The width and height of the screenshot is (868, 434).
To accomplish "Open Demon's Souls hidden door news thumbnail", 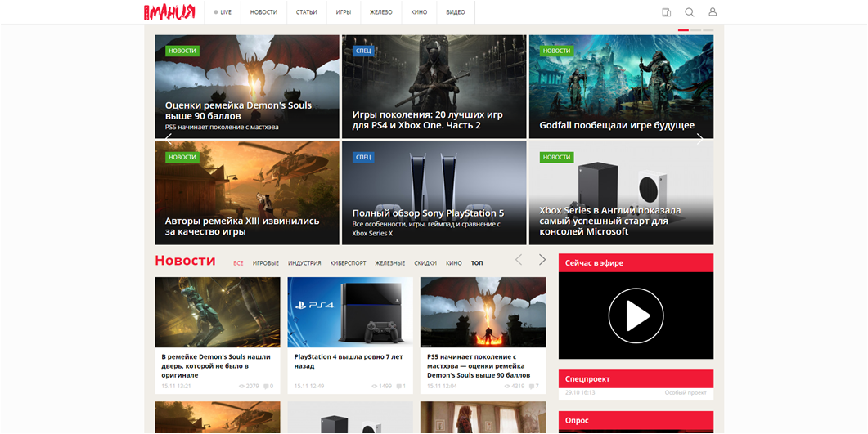I will (x=218, y=312).
